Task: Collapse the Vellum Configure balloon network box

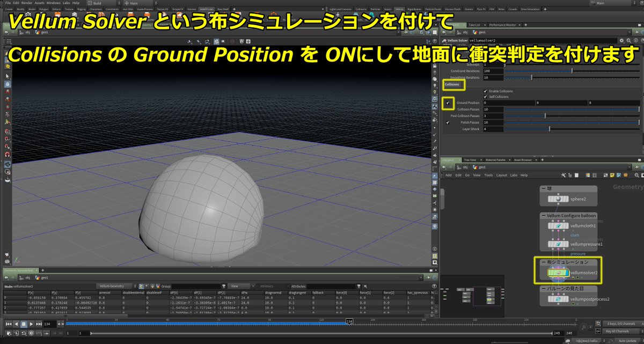Action: click(x=543, y=215)
